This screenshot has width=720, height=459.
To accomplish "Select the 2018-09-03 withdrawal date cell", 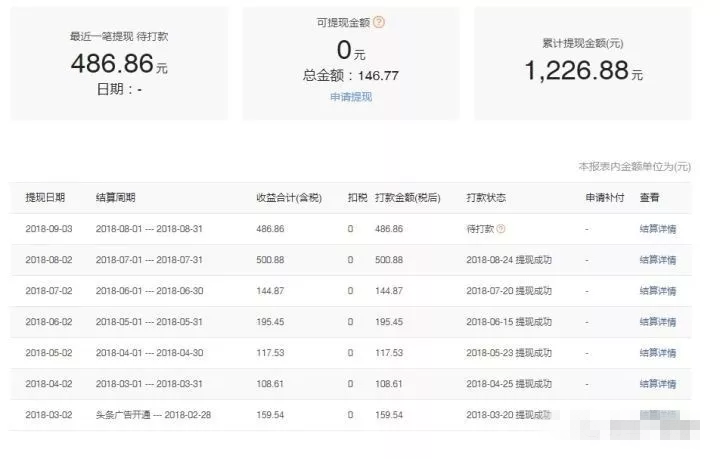I will (x=49, y=229).
